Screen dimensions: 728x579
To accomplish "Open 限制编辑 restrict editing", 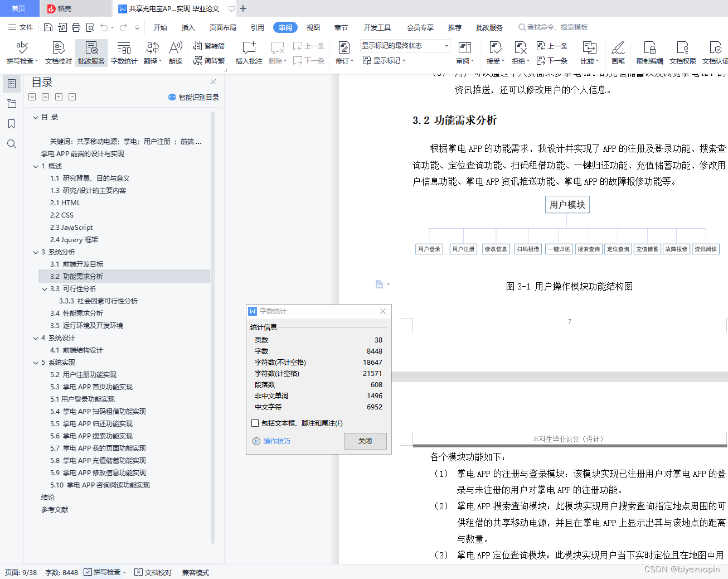I will point(650,53).
